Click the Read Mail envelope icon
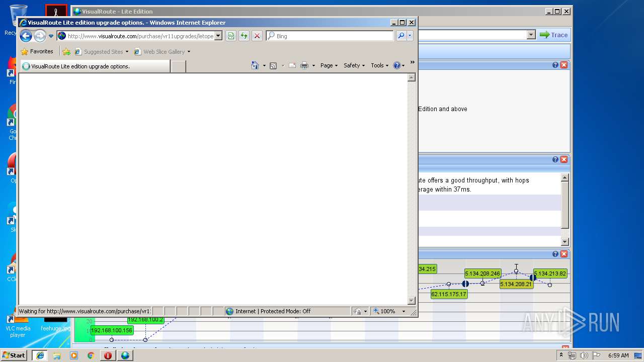The height and width of the screenshot is (362, 644). coord(292,65)
